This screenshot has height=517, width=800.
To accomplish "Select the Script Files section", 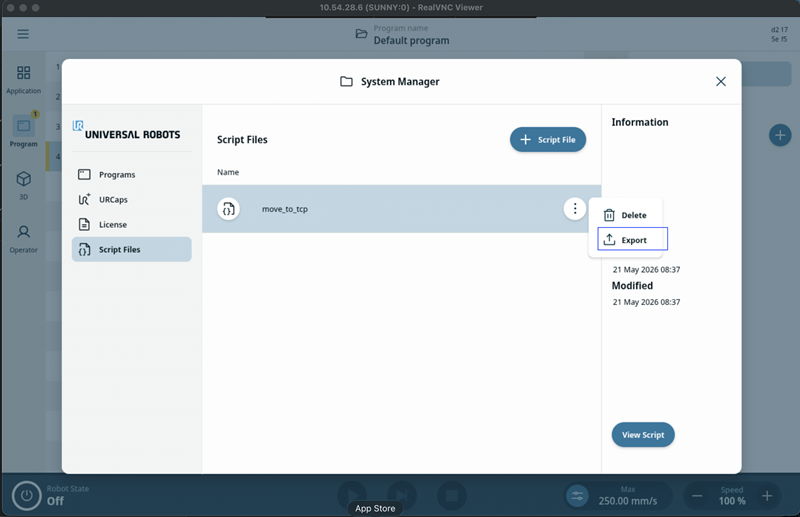I will click(x=132, y=250).
